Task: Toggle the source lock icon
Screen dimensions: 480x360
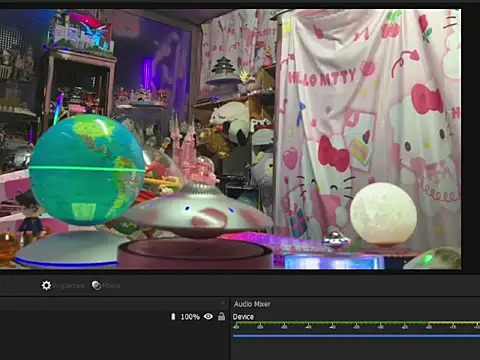Action: (221, 316)
